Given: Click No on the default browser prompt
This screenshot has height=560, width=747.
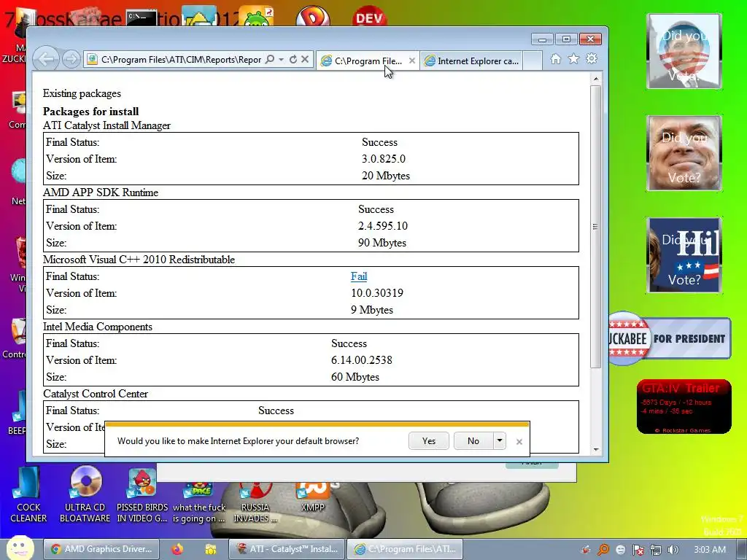Looking at the screenshot, I should (x=473, y=441).
